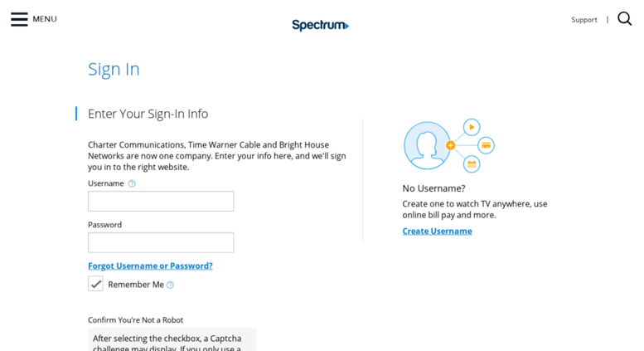
Task: Open the hamburger menu icon
Action: [19, 19]
